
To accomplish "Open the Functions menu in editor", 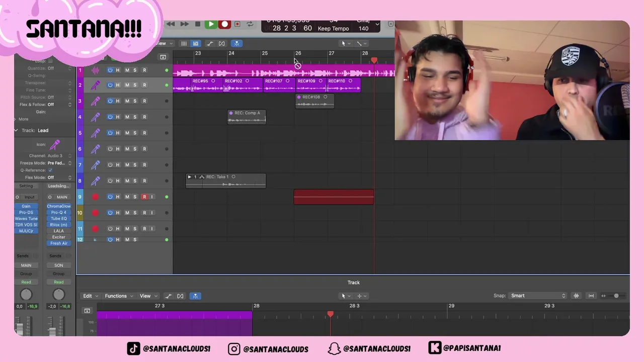I will pyautogui.click(x=119, y=296).
